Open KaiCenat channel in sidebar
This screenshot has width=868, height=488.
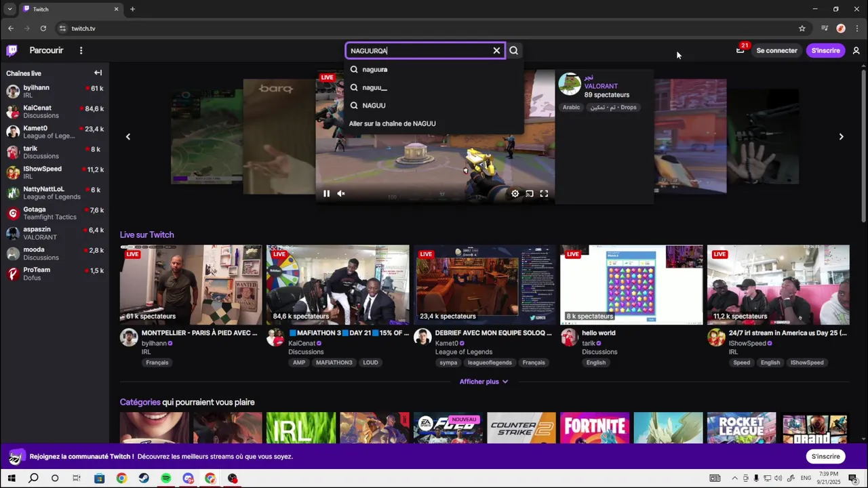pos(55,111)
